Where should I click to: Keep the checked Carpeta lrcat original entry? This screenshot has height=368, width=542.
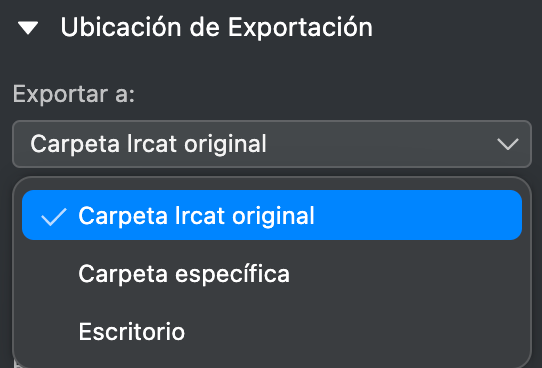pos(272,215)
